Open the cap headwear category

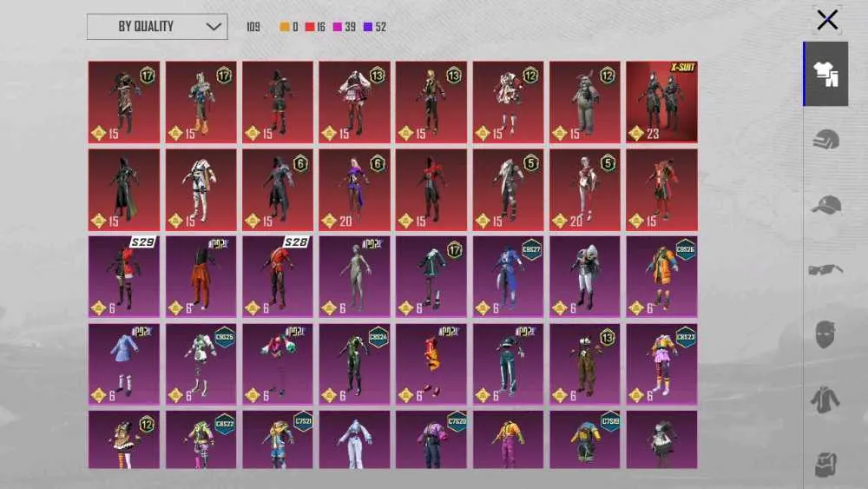pyautogui.click(x=826, y=204)
